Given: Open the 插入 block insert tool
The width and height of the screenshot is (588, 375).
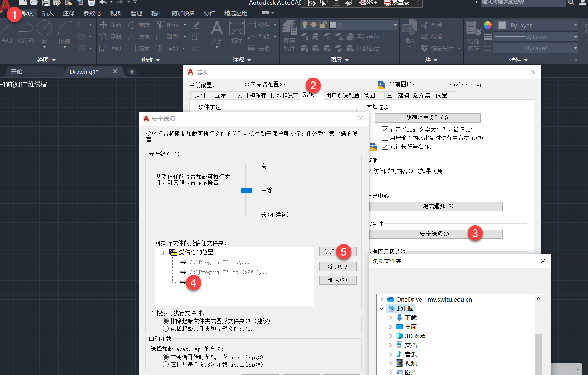Looking at the screenshot, I should coord(409,32).
